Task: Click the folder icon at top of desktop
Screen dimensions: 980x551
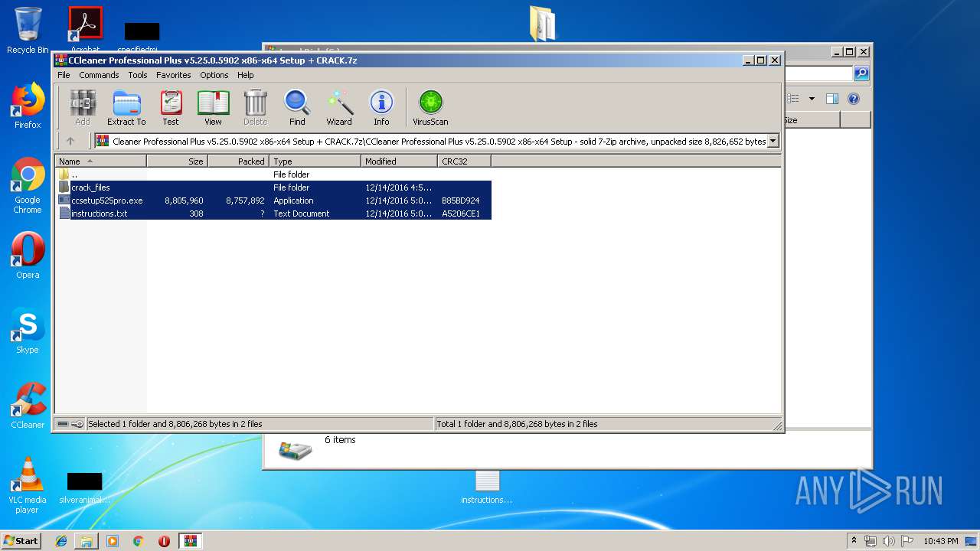Action: (x=542, y=24)
